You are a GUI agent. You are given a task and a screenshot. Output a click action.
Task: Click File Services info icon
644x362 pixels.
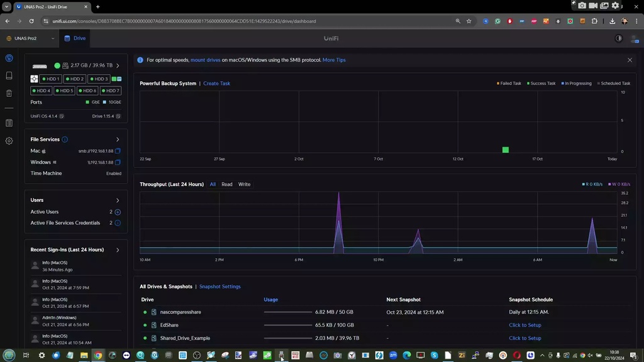(x=65, y=140)
